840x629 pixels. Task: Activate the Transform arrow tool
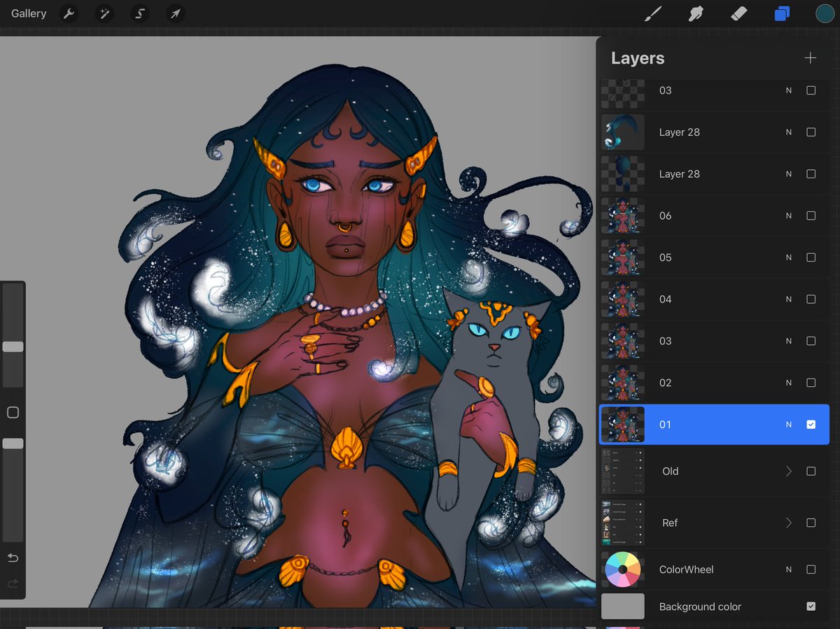pyautogui.click(x=174, y=13)
